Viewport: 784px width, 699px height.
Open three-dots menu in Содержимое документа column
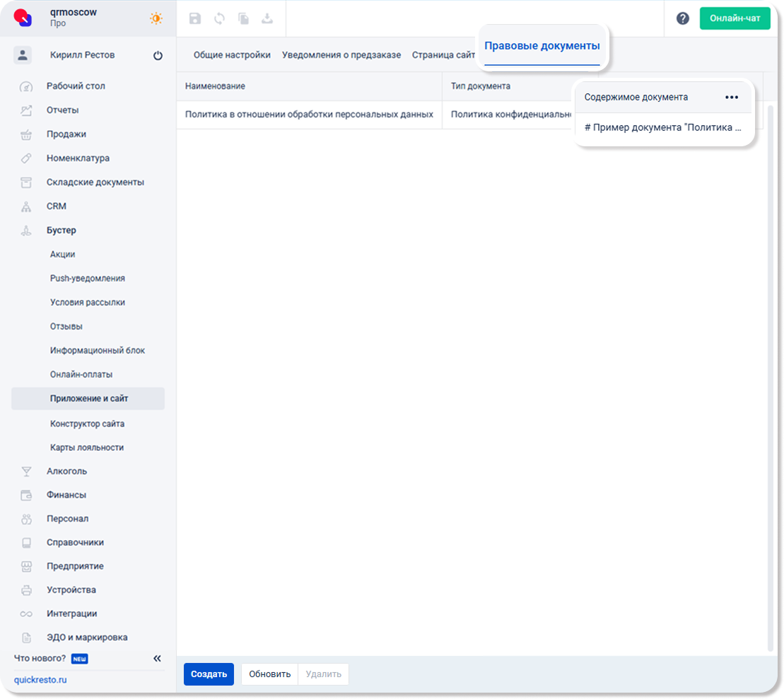(732, 98)
